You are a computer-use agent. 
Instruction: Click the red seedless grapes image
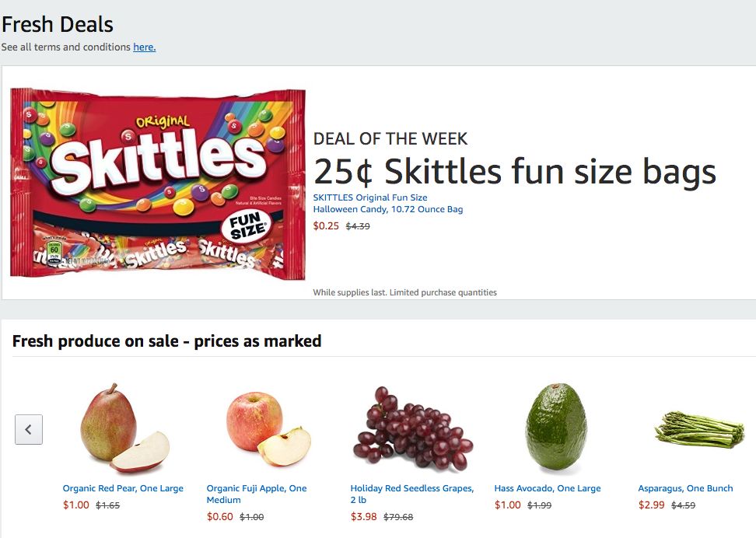click(412, 429)
